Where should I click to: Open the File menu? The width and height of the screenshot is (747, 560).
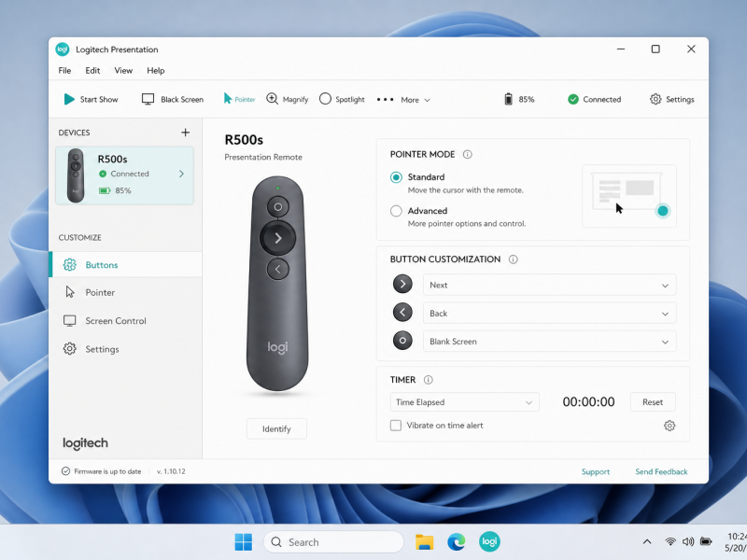[64, 71]
